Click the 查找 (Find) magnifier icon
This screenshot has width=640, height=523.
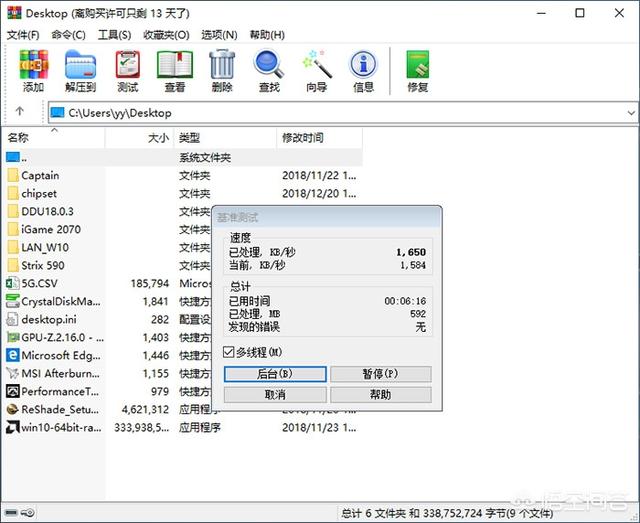[269, 71]
